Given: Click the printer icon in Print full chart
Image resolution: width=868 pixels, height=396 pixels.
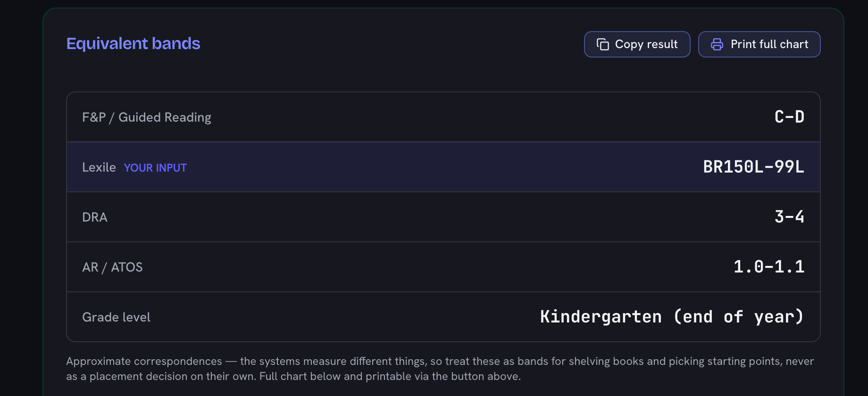Looking at the screenshot, I should tap(717, 44).
